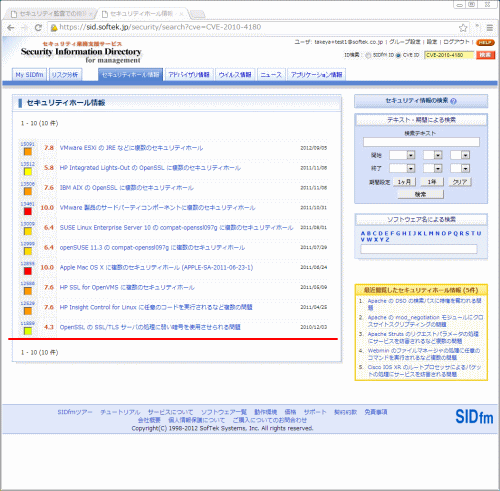Open recent item Apache mod_negotiation link
This screenshot has height=491, width=500.
pyautogui.click(x=425, y=321)
